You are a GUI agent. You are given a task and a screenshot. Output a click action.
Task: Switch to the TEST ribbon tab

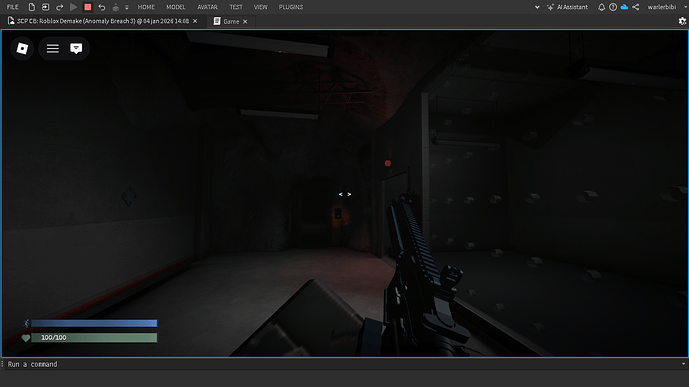[236, 7]
